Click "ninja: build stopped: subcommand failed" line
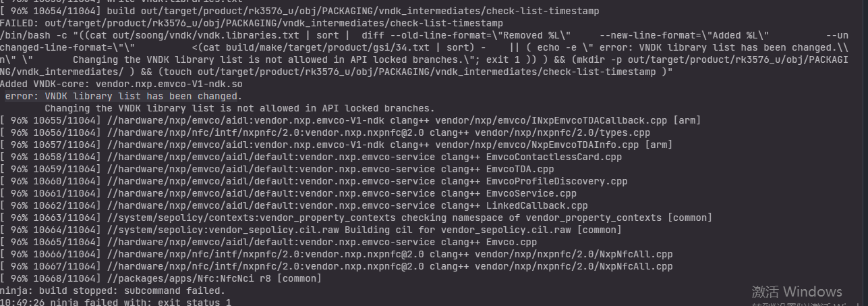The width and height of the screenshot is (868, 306). (x=113, y=291)
